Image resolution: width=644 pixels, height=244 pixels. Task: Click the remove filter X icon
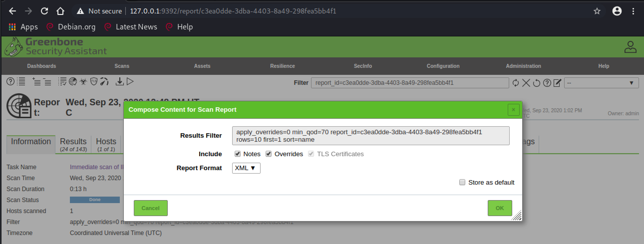pyautogui.click(x=526, y=83)
